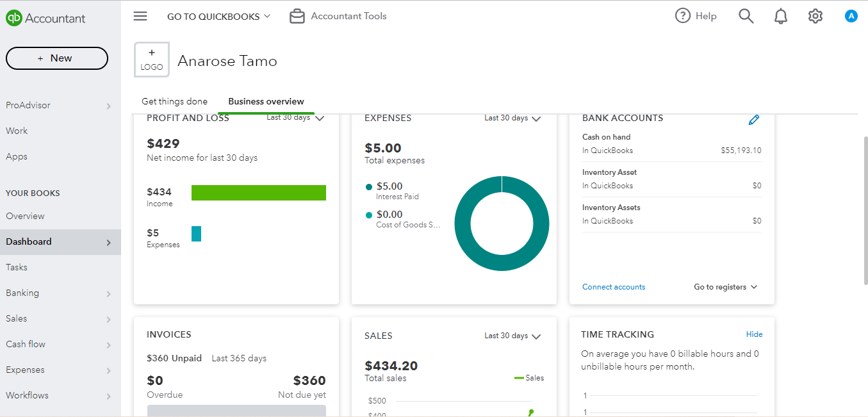Change Profit and Loss period dropdown

(296, 118)
